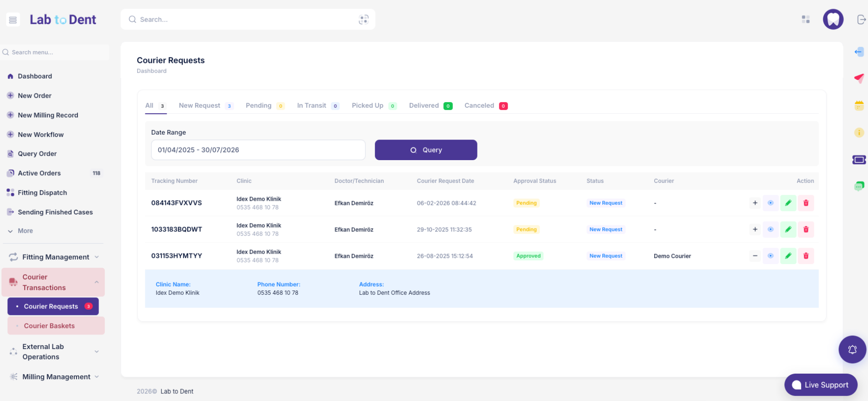Edit courier request 1033183BQDWT with pencil icon
This screenshot has height=401, width=868.
[x=788, y=229]
